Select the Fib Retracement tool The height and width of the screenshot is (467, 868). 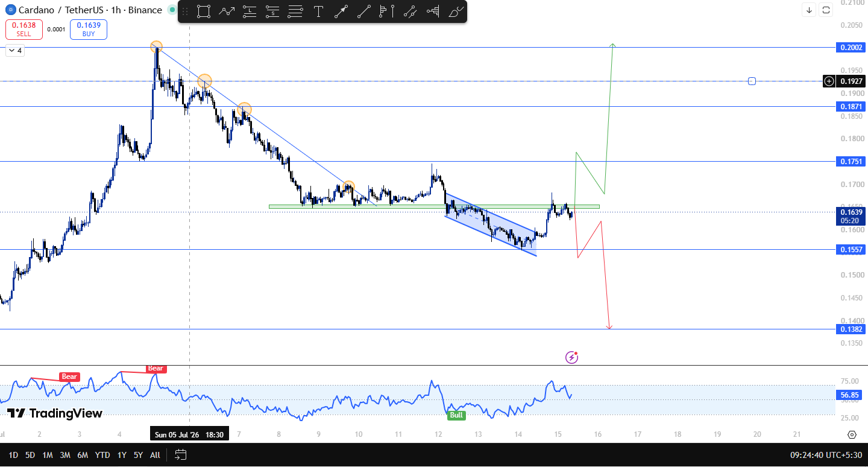tap(295, 11)
